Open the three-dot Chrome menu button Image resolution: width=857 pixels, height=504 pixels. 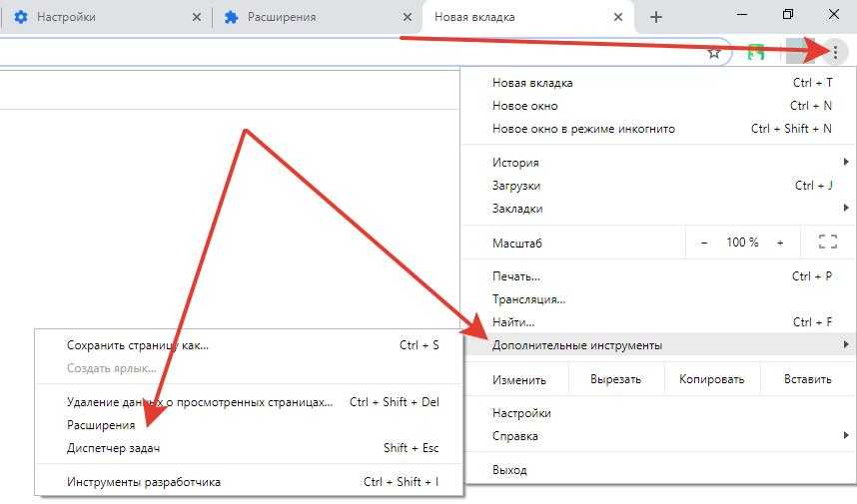835,52
